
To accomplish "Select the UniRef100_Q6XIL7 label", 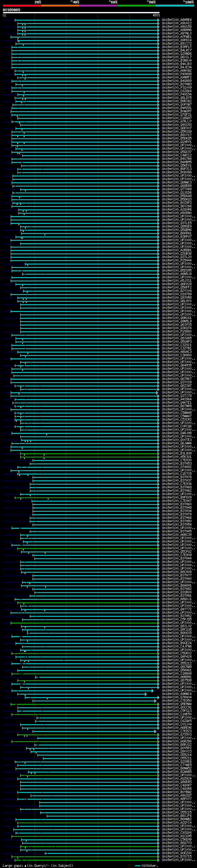I will pyautogui.click(x=177, y=57).
